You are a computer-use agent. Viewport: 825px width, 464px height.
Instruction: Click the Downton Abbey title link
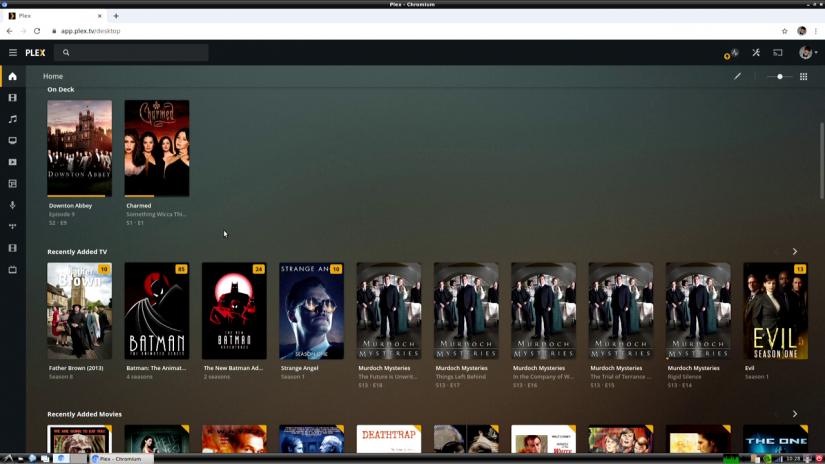[71, 206]
